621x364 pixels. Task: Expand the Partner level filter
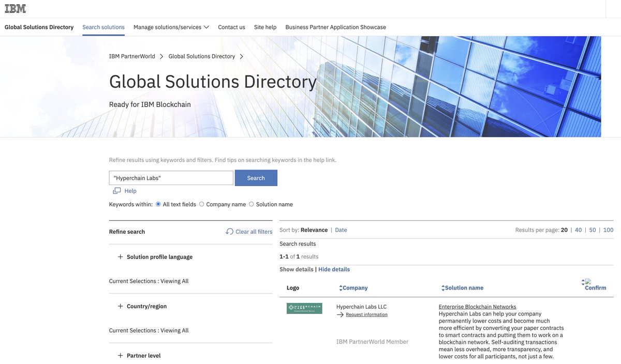pyautogui.click(x=139, y=356)
